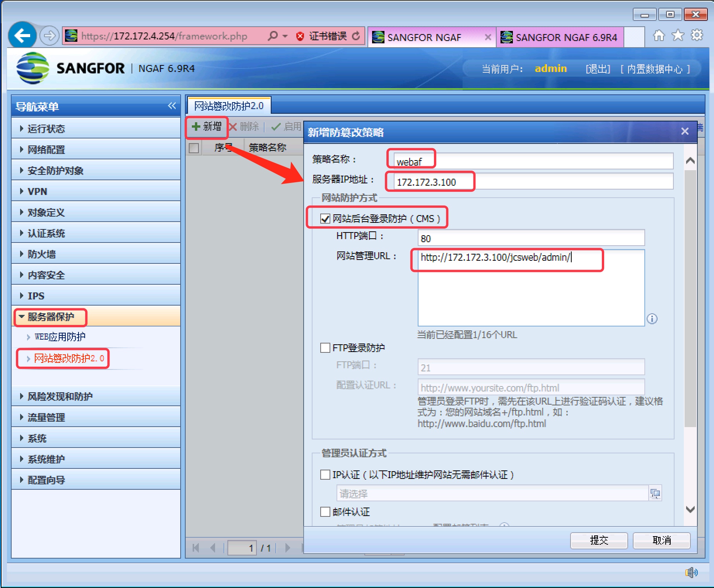Click the 提交 submit button
This screenshot has width=714, height=588.
pyautogui.click(x=599, y=540)
